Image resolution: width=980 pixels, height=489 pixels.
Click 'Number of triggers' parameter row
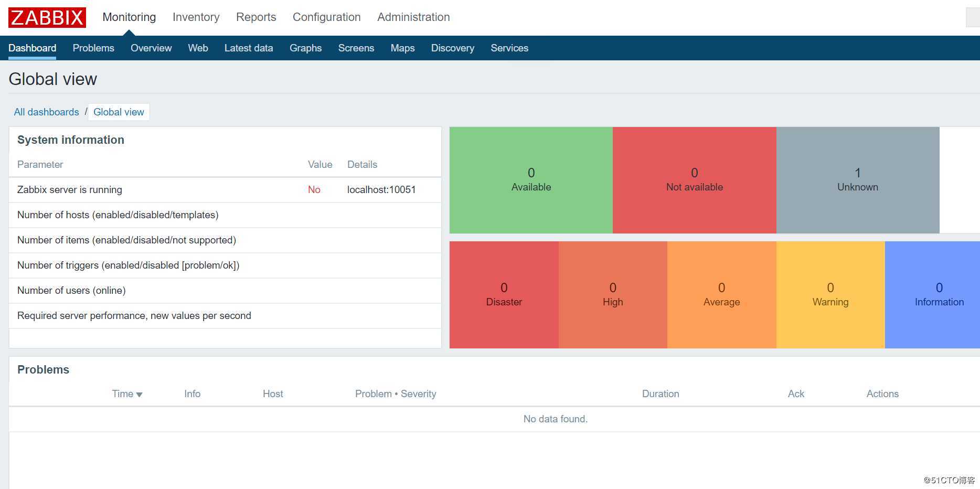[x=225, y=265]
